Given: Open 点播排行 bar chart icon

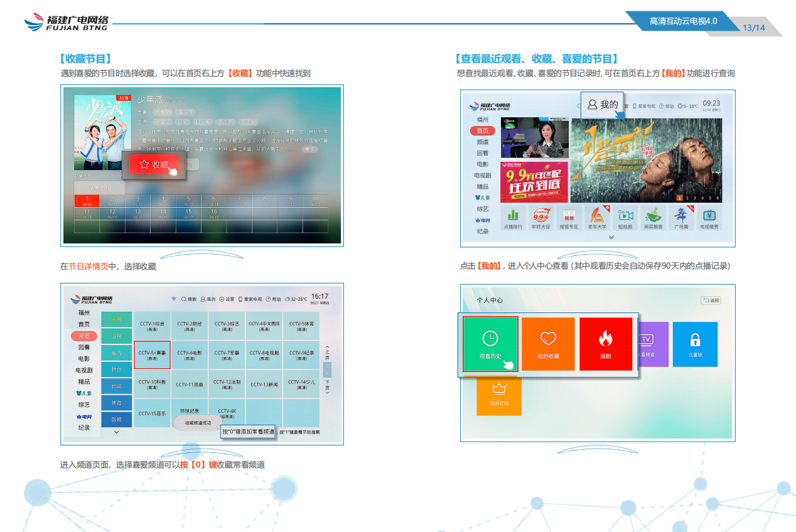Looking at the screenshot, I should point(513,218).
